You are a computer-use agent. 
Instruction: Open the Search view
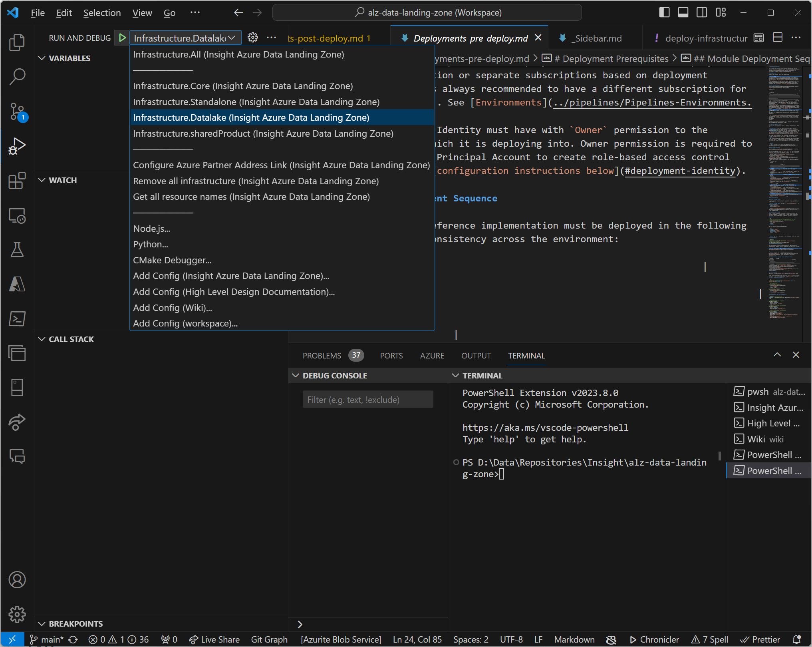17,77
